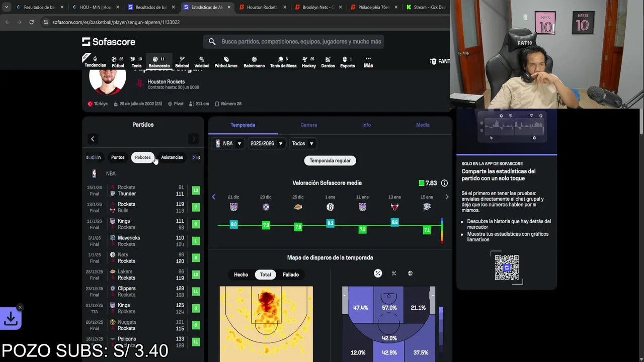Click the Houston Rockets team logo in header

[140, 84]
